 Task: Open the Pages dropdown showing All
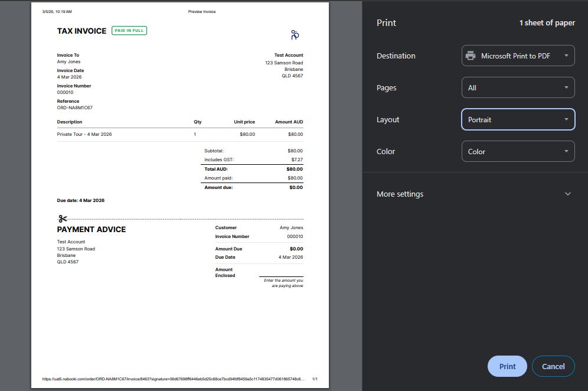517,88
